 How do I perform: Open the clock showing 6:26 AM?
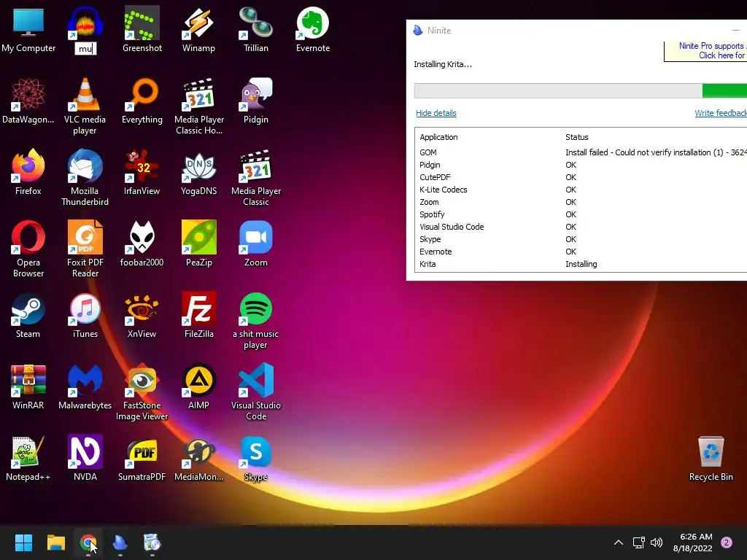coord(692,542)
